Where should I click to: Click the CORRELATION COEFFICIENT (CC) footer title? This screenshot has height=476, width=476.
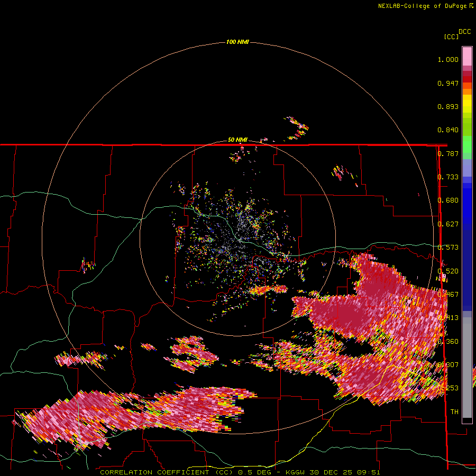pos(167,472)
